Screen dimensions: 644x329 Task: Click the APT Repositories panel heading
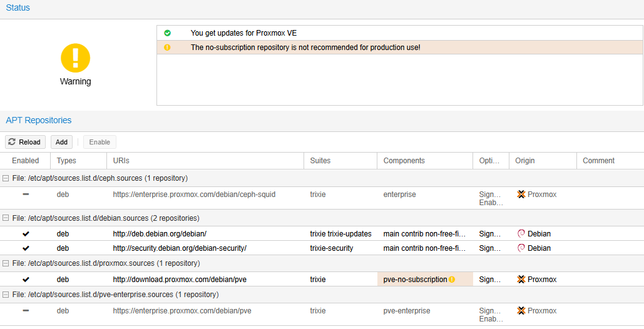click(39, 120)
